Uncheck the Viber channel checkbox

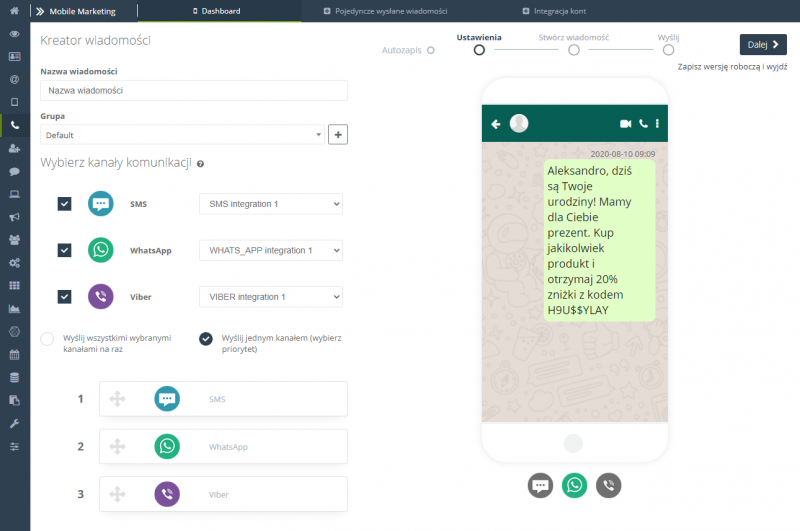click(x=64, y=297)
